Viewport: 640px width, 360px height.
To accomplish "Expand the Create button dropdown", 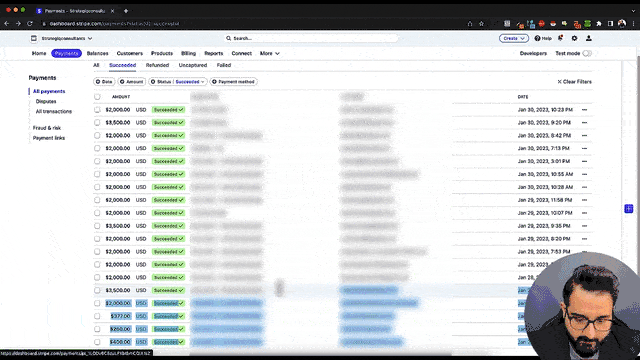I will 513,38.
